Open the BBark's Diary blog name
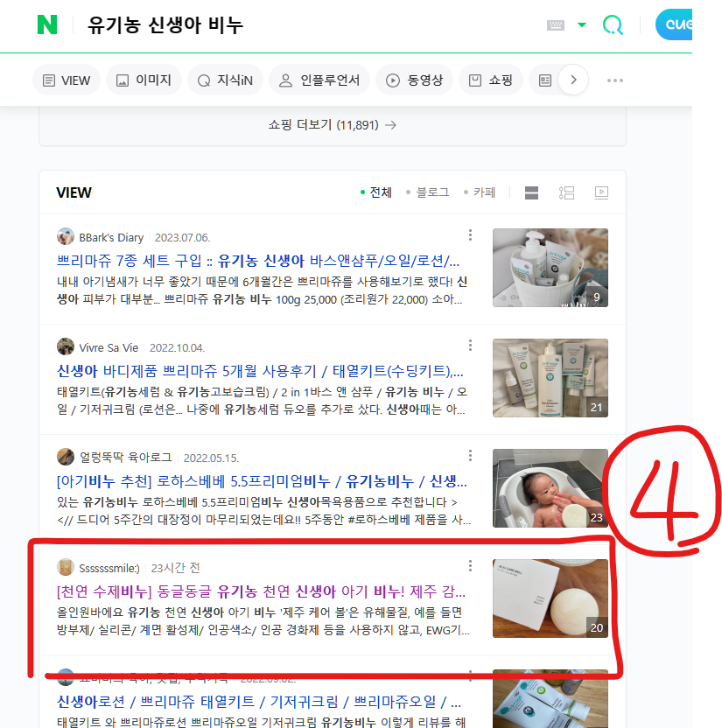The height and width of the screenshot is (728, 722). click(x=111, y=237)
